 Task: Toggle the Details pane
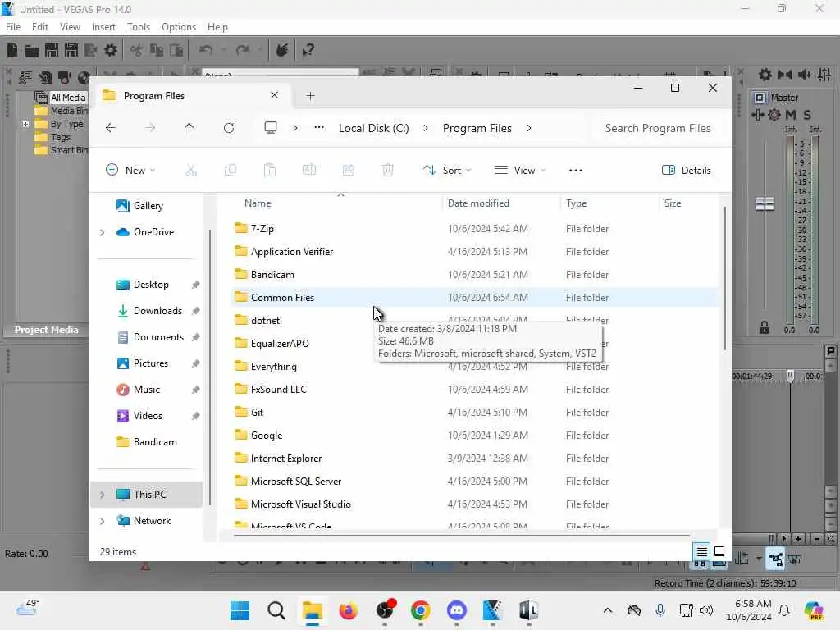click(687, 171)
